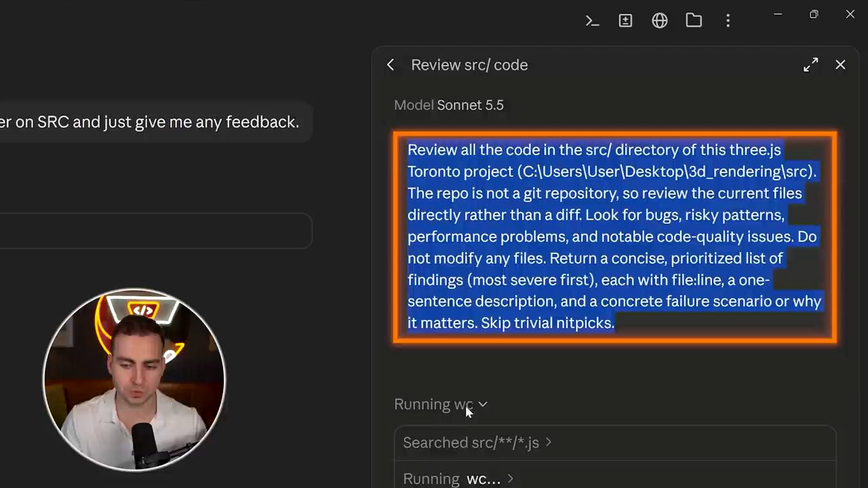Open the three-dot more options menu
868x488 pixels.
(728, 21)
